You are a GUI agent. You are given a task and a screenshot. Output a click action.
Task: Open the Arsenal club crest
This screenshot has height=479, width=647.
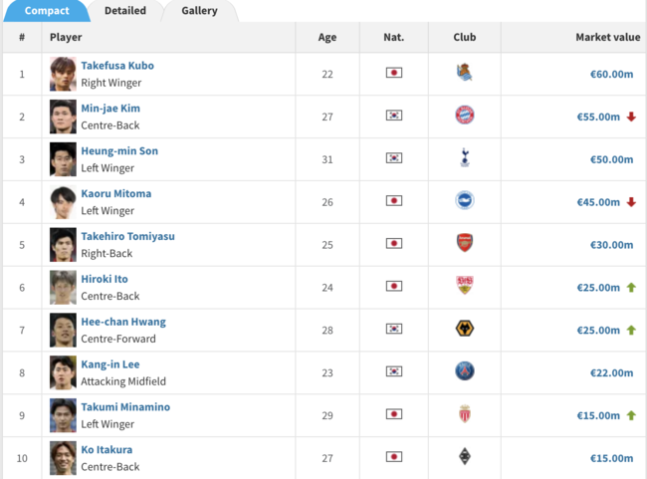pos(465,243)
